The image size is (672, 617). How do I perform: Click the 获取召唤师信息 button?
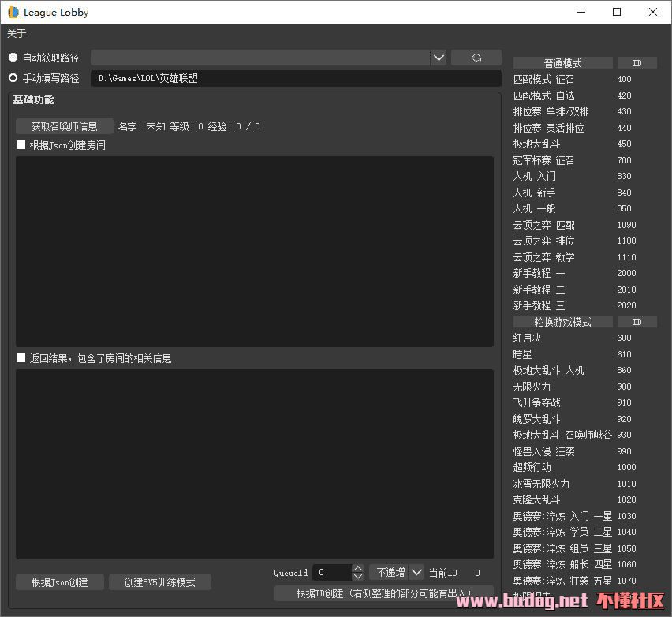(x=65, y=126)
